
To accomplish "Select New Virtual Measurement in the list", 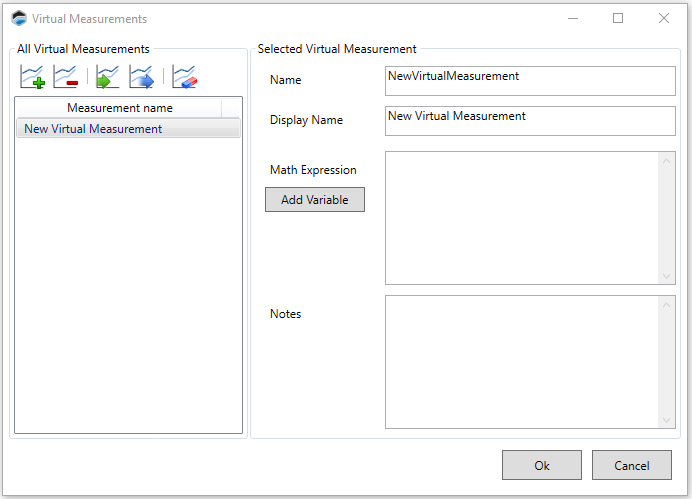I will coord(93,129).
